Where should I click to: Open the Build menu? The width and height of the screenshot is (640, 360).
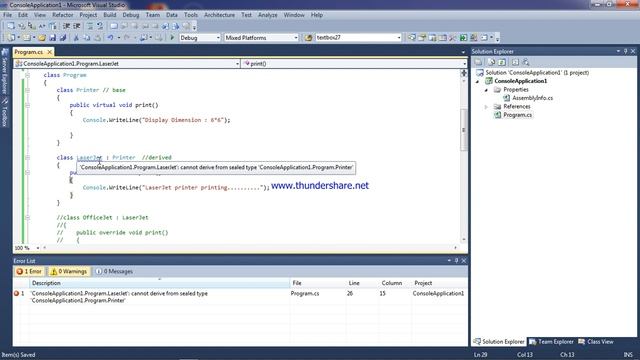[x=109, y=15]
